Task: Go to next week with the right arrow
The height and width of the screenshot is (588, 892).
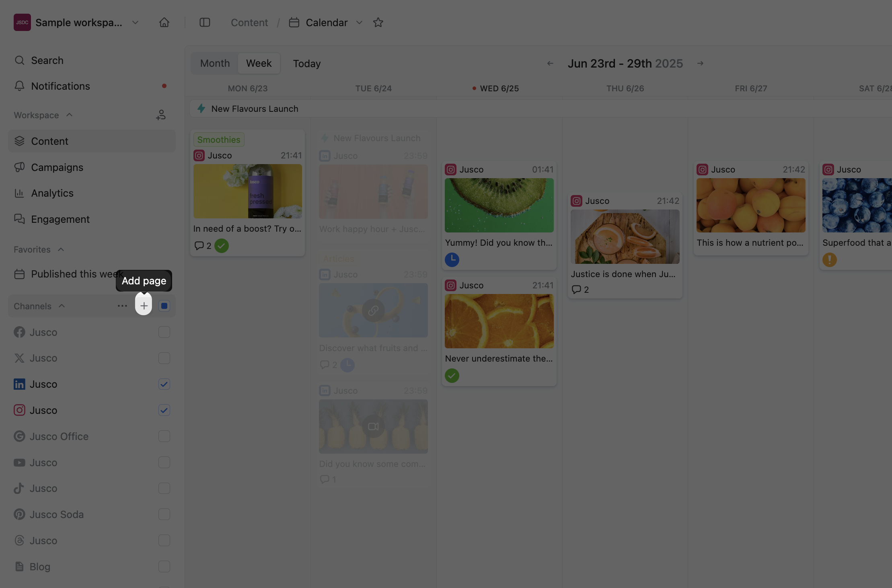Action: pyautogui.click(x=700, y=64)
